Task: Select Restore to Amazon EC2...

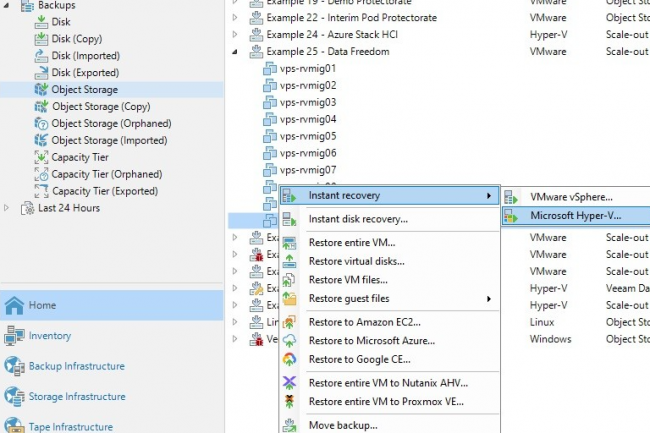Action: coord(390,322)
